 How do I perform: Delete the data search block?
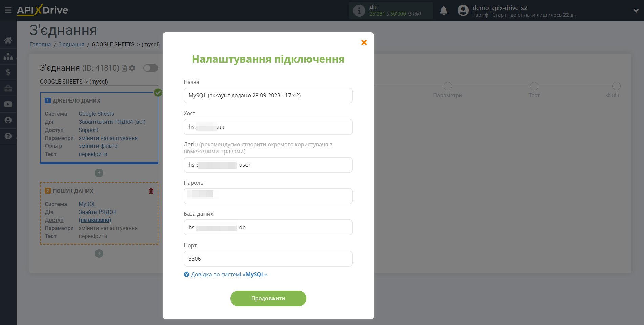151,191
